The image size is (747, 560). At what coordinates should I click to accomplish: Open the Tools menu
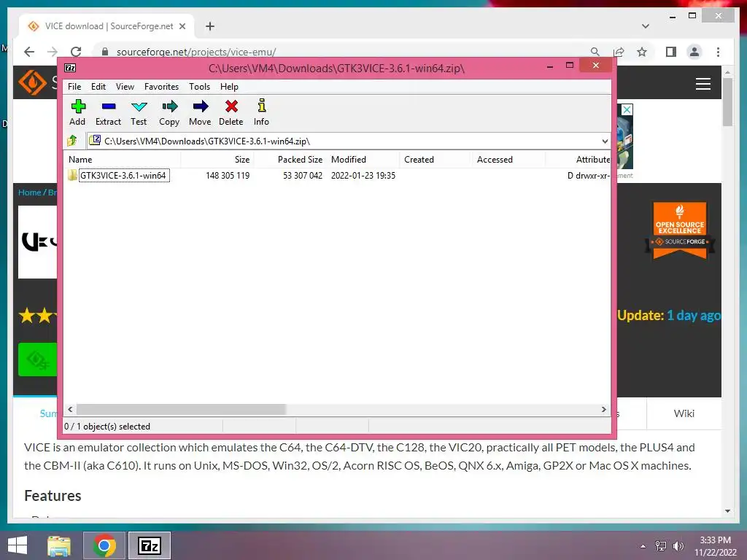coord(199,87)
